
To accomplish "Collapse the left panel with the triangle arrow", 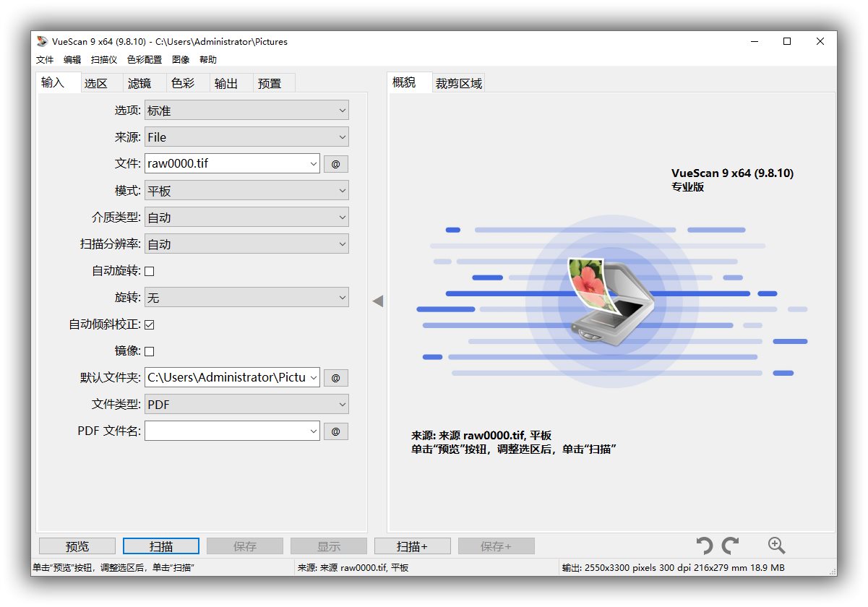I will click(377, 301).
